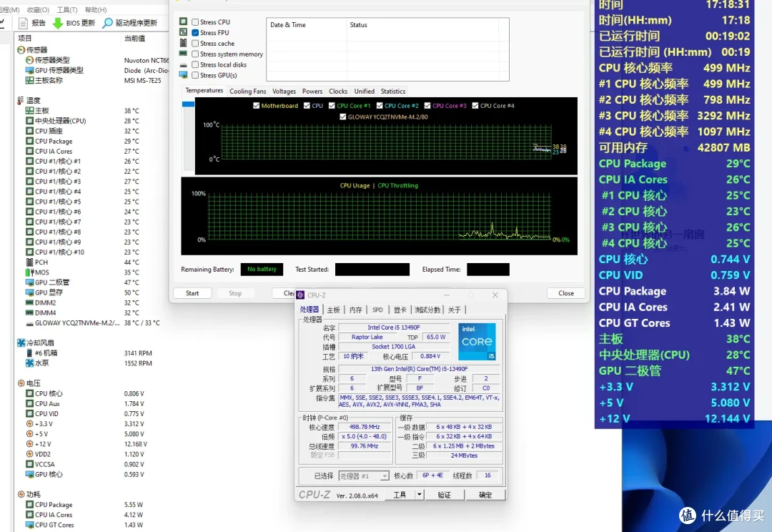This screenshot has height=532, width=772.
Task: Toggle the CPU Core #4 graph checkbox
Action: pos(475,105)
